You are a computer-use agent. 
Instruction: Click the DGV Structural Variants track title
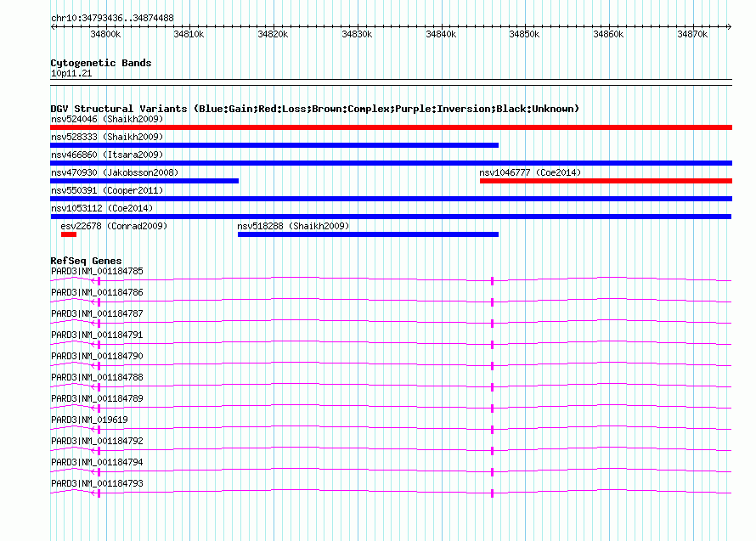click(x=314, y=109)
